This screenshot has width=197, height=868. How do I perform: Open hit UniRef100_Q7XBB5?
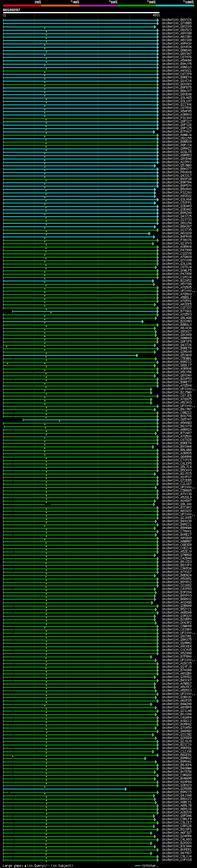click(177, 23)
